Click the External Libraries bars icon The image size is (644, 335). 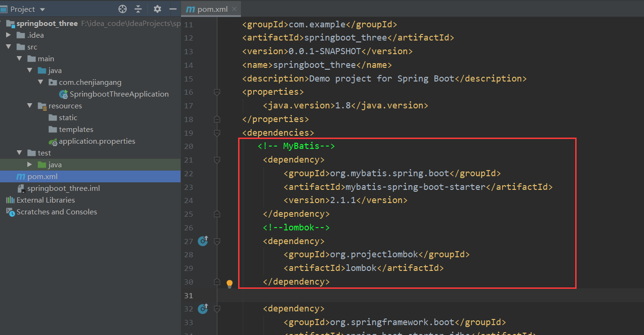(x=11, y=200)
